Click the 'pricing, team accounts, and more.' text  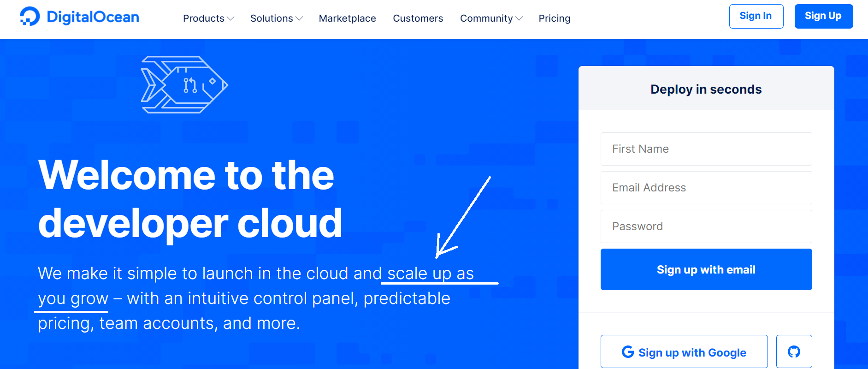click(x=169, y=323)
